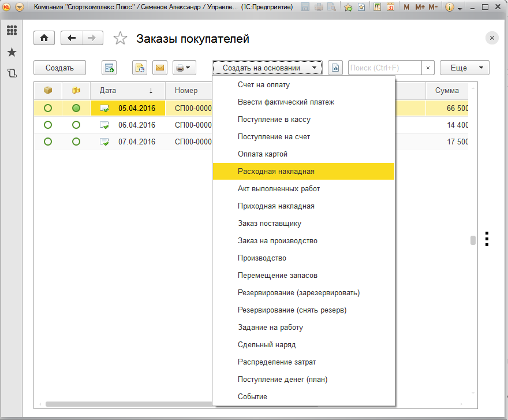The width and height of the screenshot is (508, 420).
Task: Click the back navigation arrow button
Action: pyautogui.click(x=72, y=38)
